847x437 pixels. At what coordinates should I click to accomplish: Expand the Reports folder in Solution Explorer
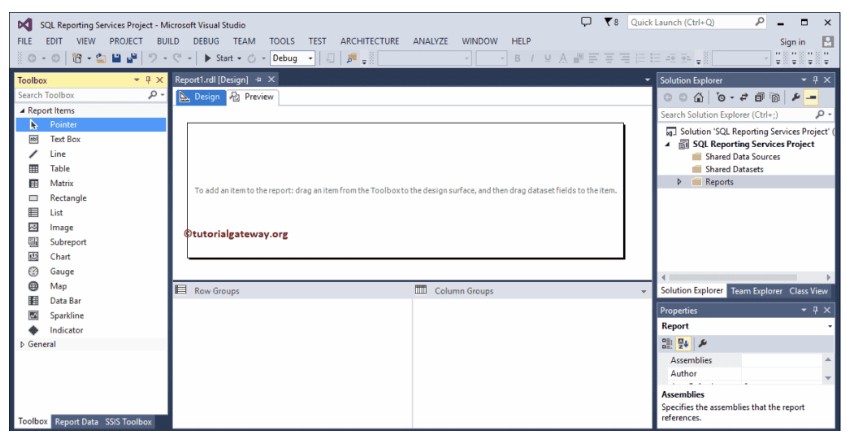[x=679, y=182]
